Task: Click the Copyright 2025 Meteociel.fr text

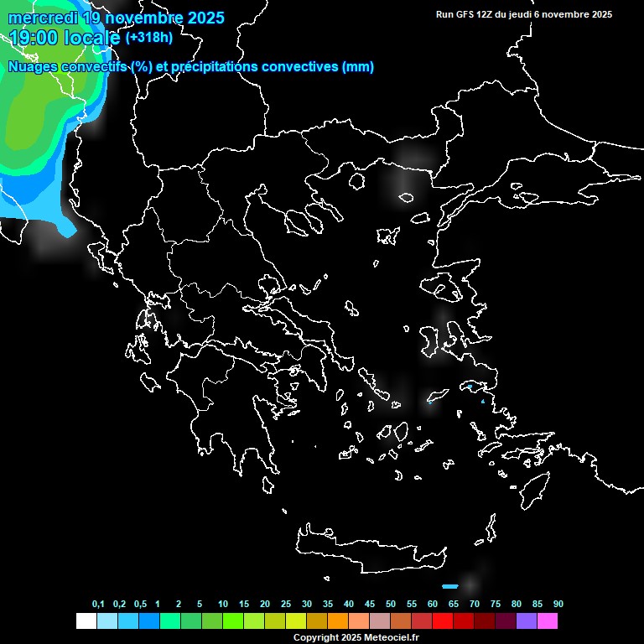Action: coord(356,638)
